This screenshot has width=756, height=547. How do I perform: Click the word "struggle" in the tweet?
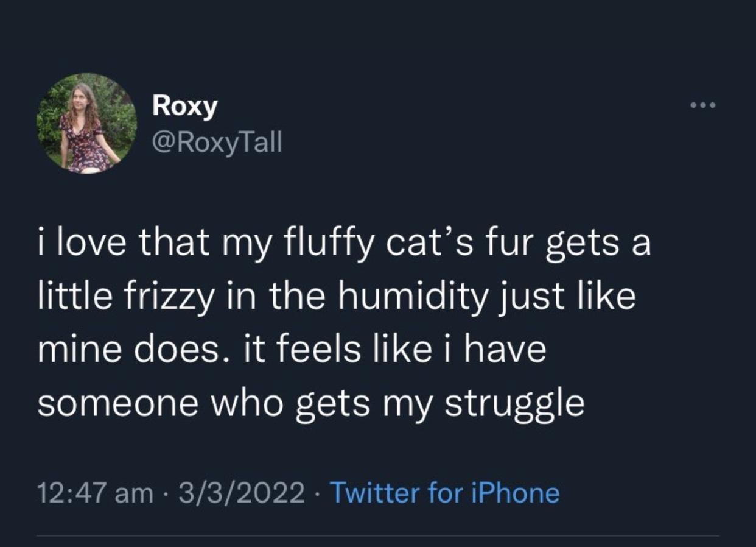(x=515, y=403)
